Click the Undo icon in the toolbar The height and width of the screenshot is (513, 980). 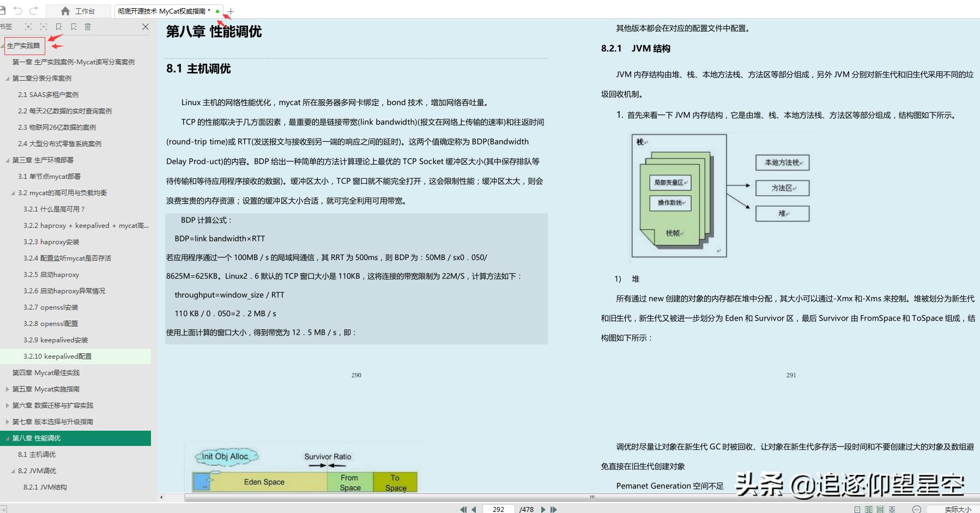(x=18, y=10)
